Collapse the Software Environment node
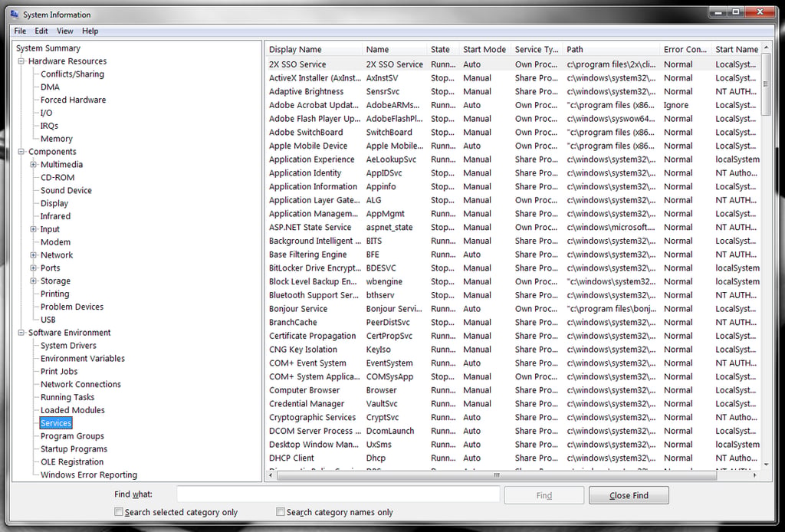 21,333
